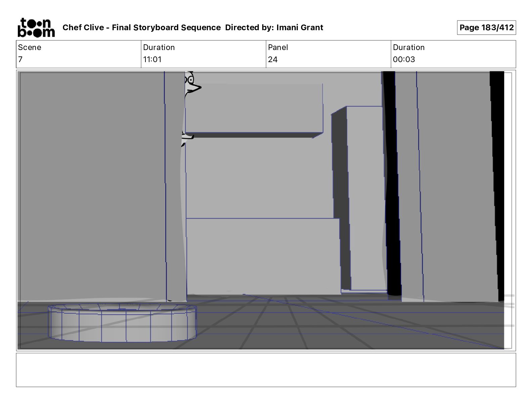Click the Page 183/412 indicator box

coord(486,28)
